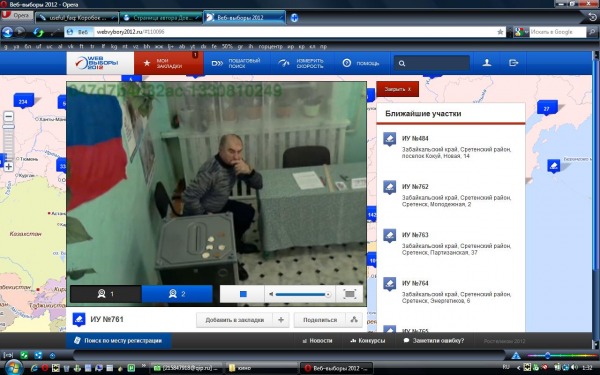Click the share network icon

click(x=354, y=320)
